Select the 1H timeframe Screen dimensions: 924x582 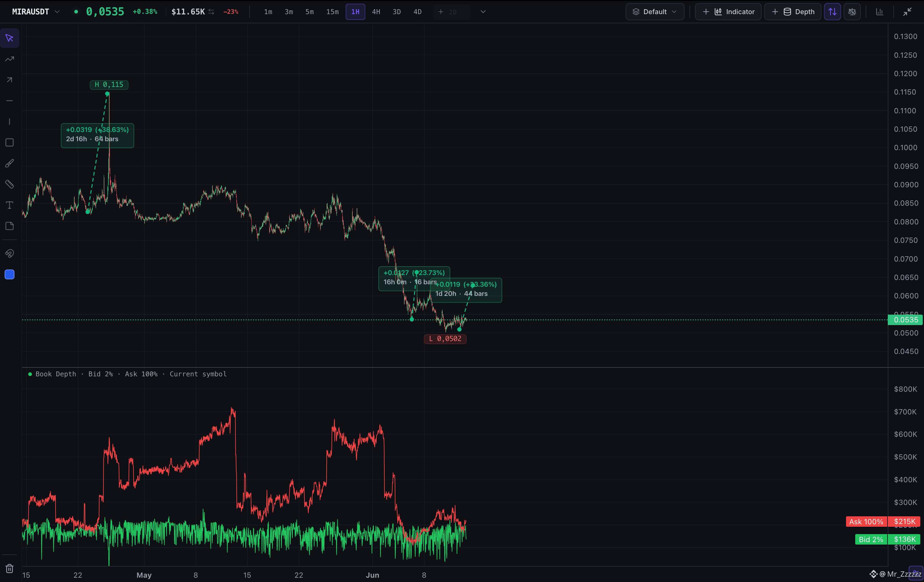pos(355,12)
